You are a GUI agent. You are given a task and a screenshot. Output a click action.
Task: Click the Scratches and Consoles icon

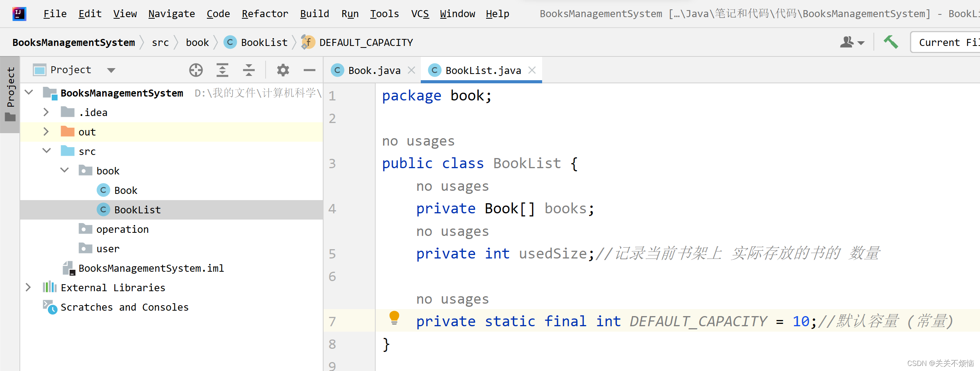[x=50, y=307]
